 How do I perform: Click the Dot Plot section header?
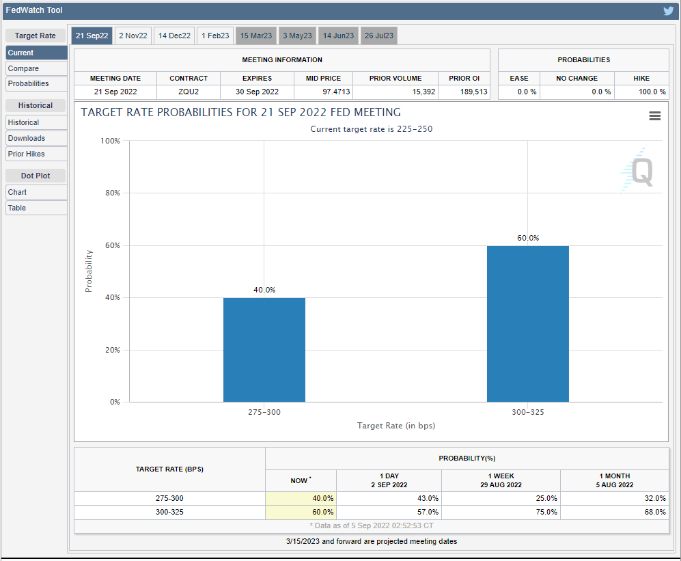pos(35,176)
